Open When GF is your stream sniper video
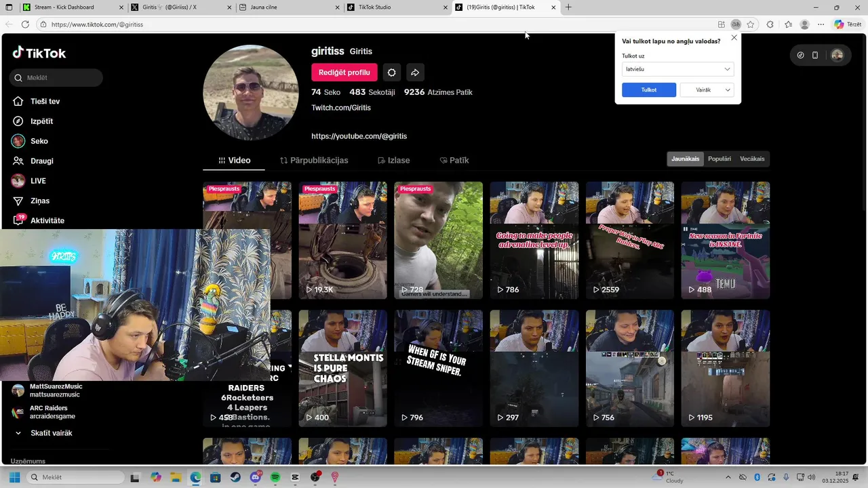The image size is (868, 488). coord(439,369)
